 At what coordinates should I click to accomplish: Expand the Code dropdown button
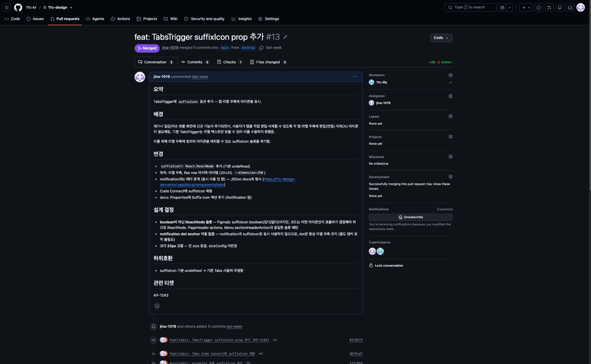click(x=441, y=38)
